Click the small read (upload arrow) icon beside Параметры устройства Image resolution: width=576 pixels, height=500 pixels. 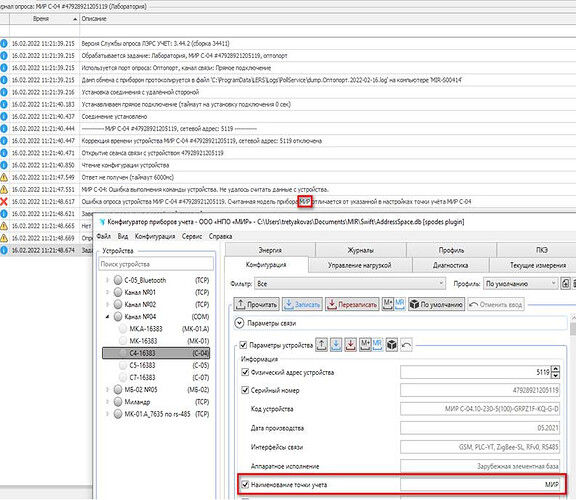click(321, 345)
